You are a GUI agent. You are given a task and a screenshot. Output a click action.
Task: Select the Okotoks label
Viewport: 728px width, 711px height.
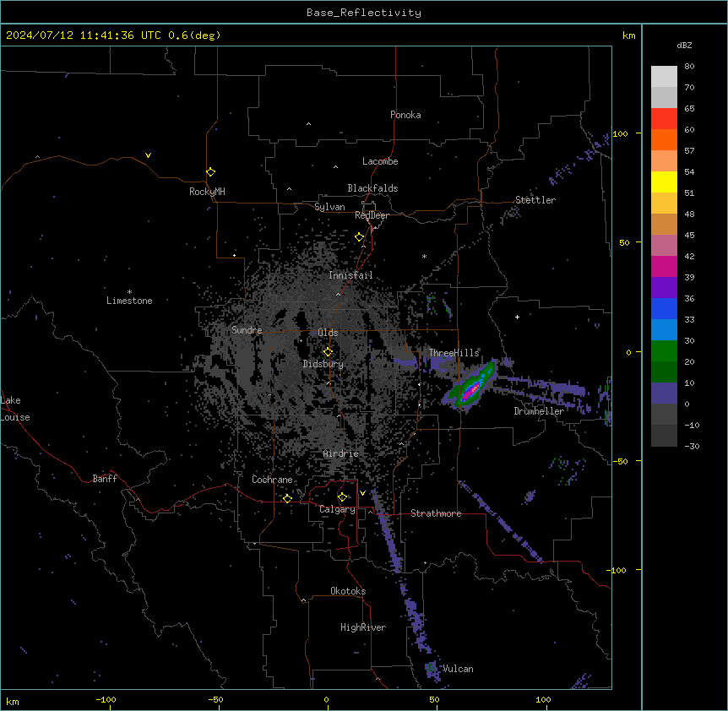coord(348,591)
